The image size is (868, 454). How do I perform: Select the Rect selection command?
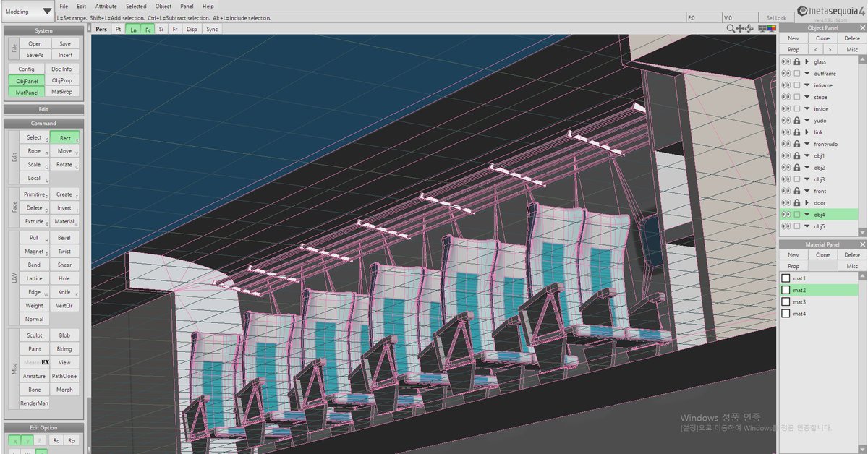tap(64, 137)
